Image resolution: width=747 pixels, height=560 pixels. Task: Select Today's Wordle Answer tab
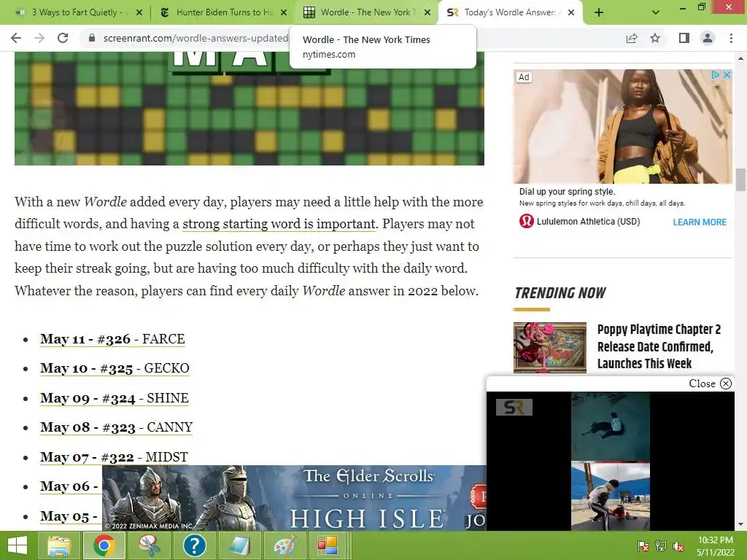tap(510, 12)
